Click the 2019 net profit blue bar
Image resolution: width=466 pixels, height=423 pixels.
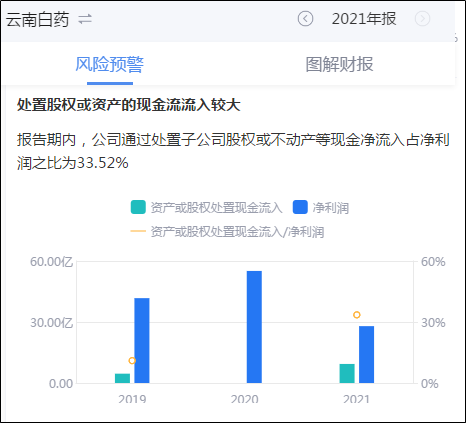pos(142,340)
